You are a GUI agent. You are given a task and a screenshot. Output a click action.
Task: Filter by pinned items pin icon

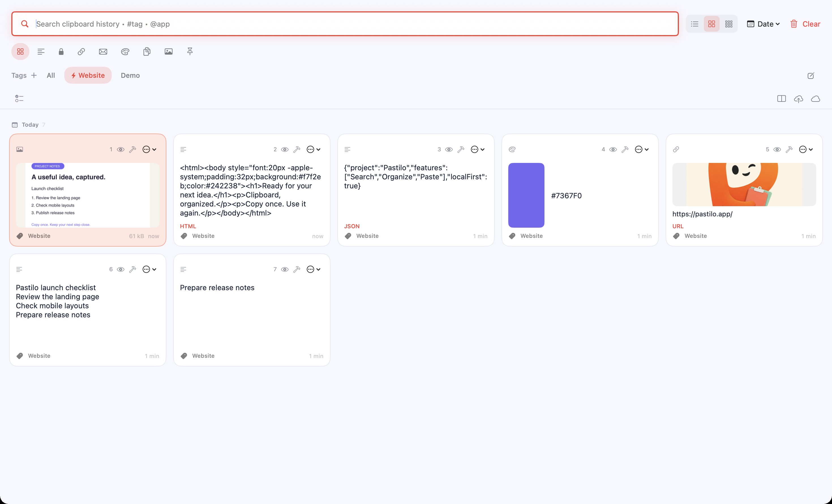[190, 51]
